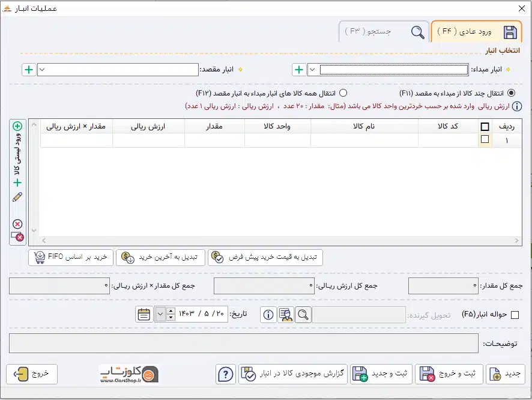Add new destination warehouse with plus button

coord(29,70)
